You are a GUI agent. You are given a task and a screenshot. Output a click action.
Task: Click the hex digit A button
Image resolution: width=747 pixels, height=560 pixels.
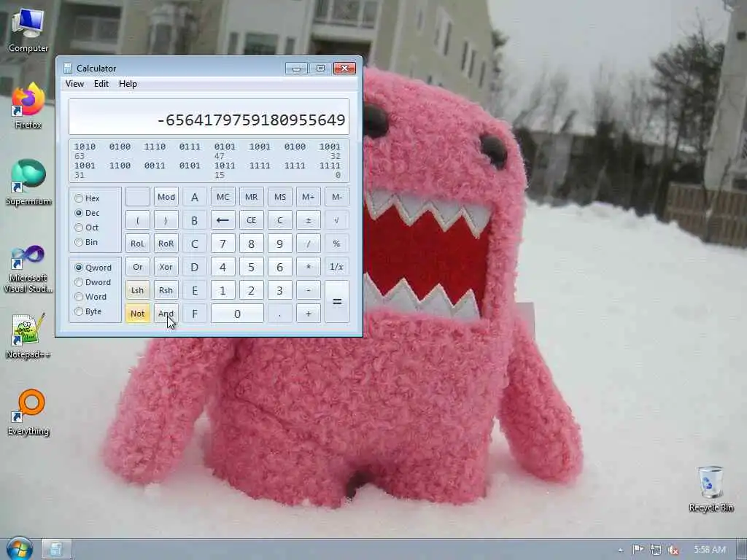click(194, 197)
